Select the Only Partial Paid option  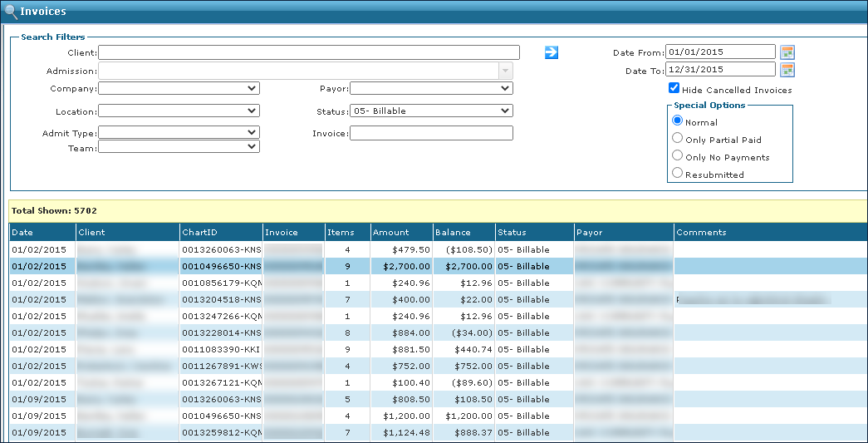[x=678, y=139]
